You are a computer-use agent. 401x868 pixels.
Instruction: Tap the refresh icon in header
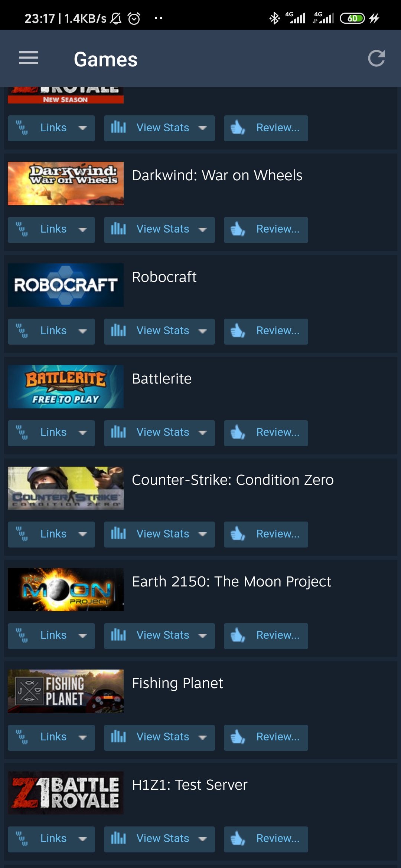click(376, 58)
